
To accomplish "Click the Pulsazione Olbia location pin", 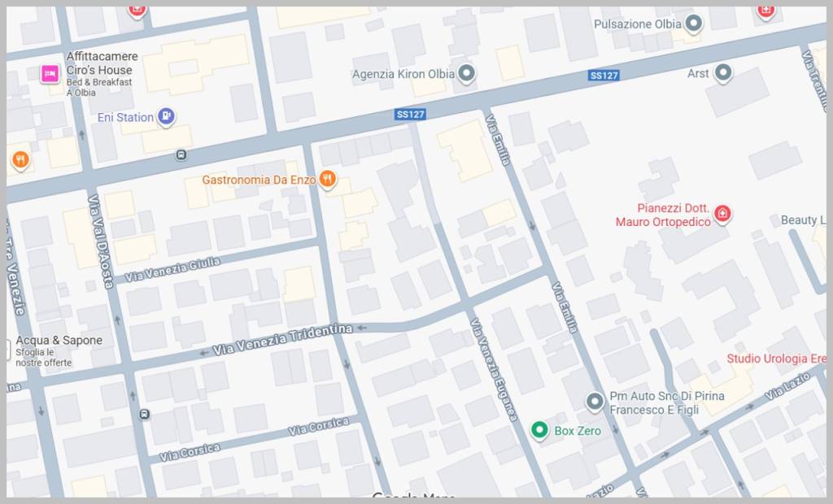I will [x=693, y=24].
